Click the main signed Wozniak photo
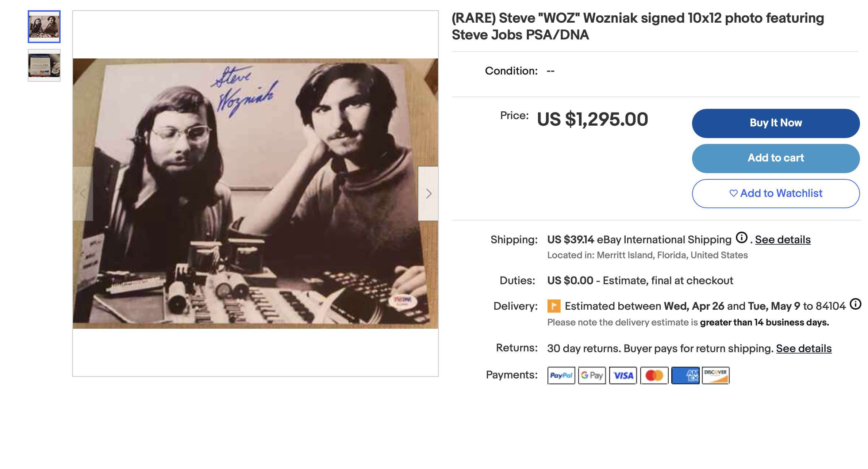The image size is (868, 469). [256, 194]
